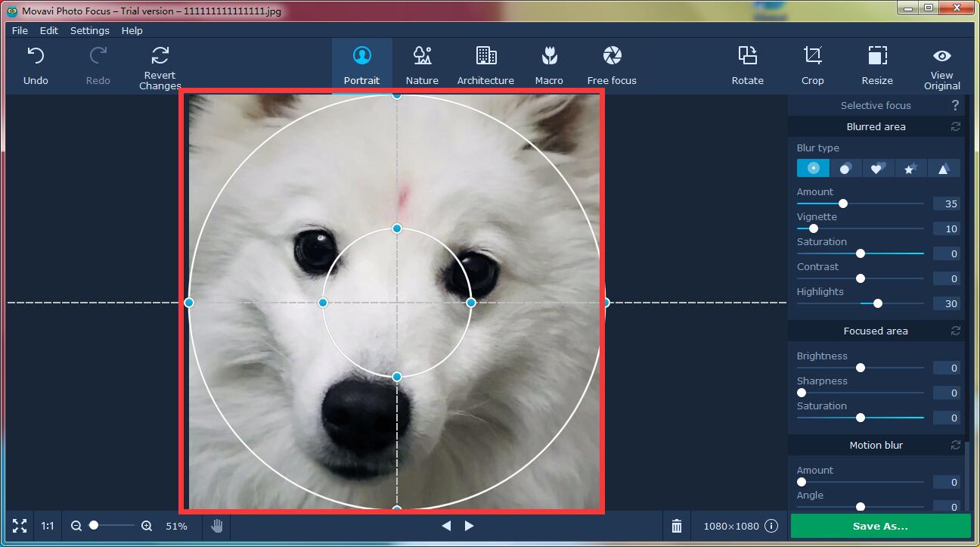
Task: Click the right handle of the inner focus circle
Action: 471,303
